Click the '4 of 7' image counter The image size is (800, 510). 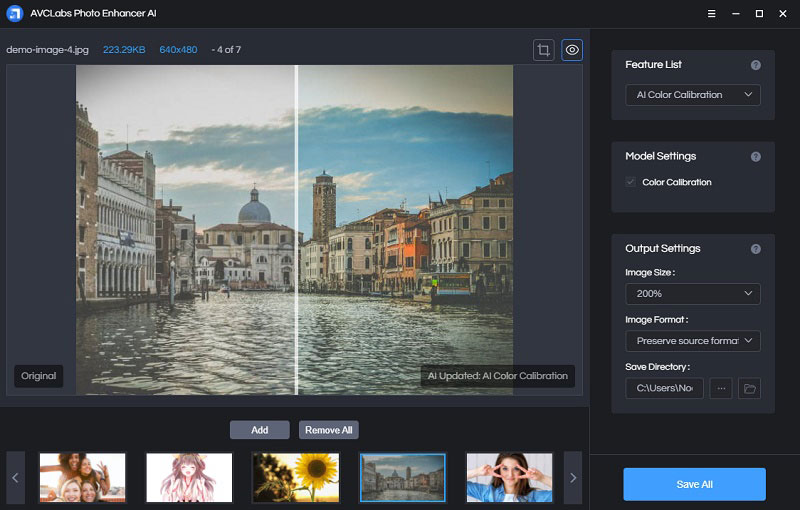tap(229, 50)
